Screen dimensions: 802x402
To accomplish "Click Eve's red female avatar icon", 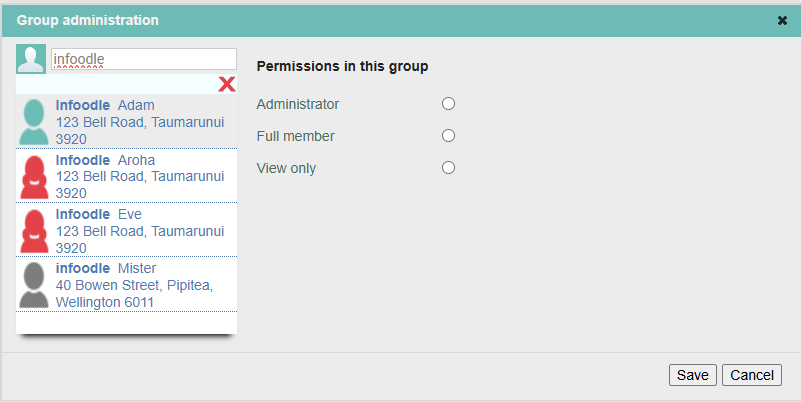I will click(x=34, y=231).
